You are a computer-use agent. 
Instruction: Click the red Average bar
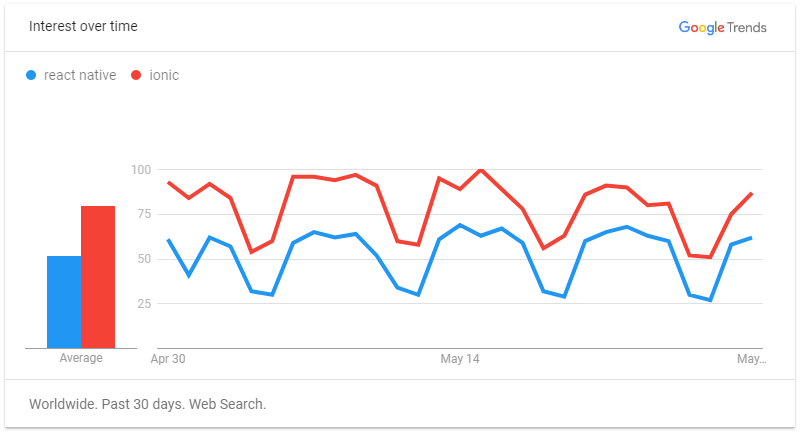click(98, 277)
